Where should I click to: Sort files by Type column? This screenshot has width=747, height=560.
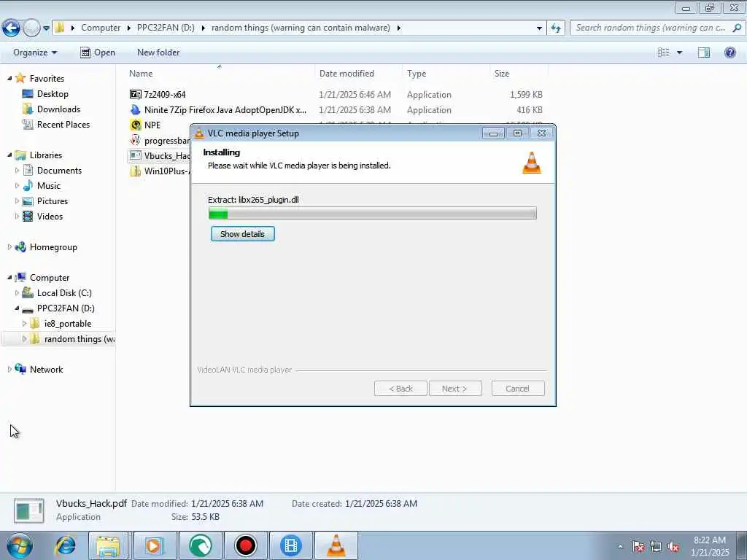pos(417,74)
